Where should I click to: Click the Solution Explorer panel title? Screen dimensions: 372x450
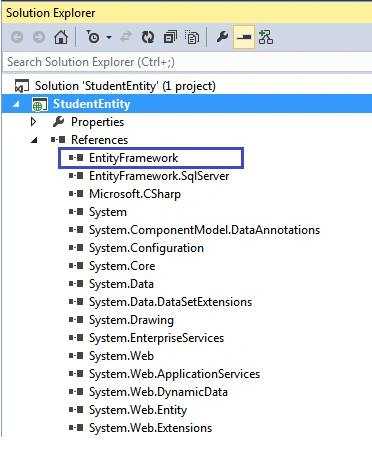coord(51,13)
